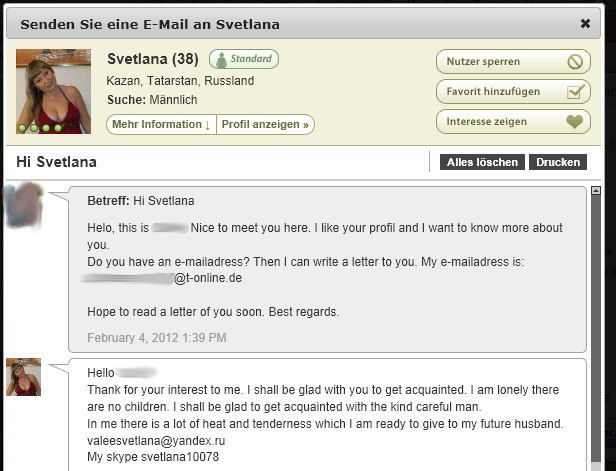The height and width of the screenshot is (471, 616).
Task: Click the Interesse zeigen button
Action: click(513, 122)
